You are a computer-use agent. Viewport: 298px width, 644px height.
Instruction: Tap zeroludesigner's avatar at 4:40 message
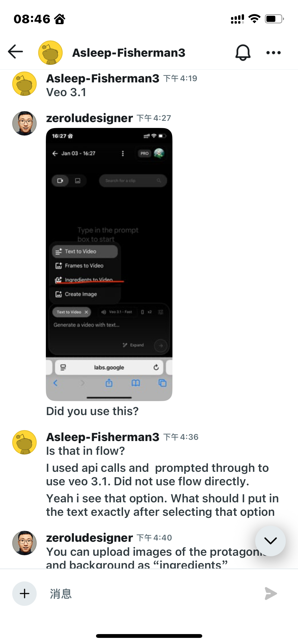click(24, 543)
